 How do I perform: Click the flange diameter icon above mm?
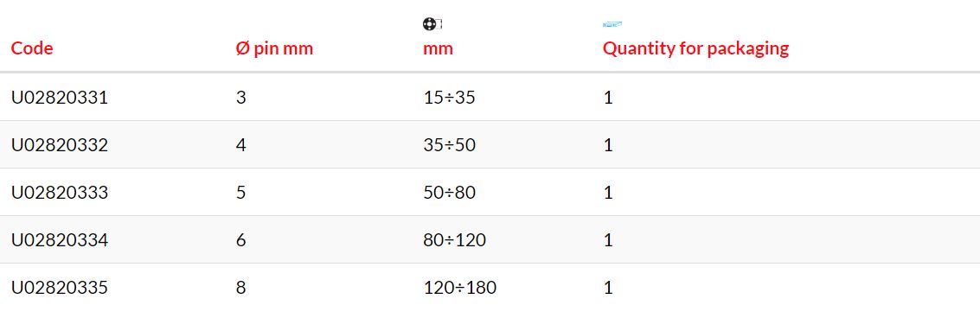point(432,24)
